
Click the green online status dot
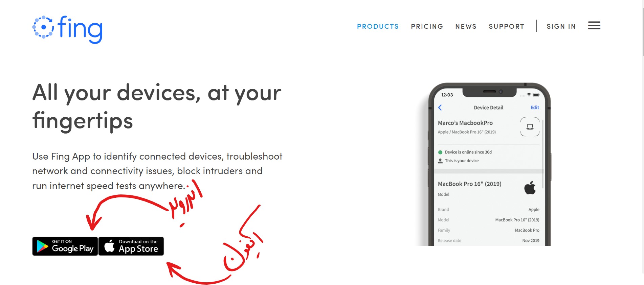tap(440, 152)
